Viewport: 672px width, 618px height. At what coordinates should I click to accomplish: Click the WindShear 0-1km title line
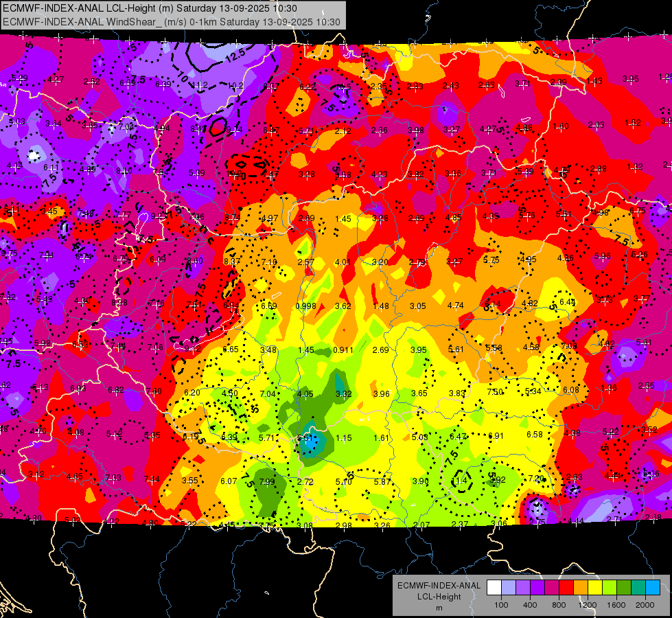click(172, 22)
